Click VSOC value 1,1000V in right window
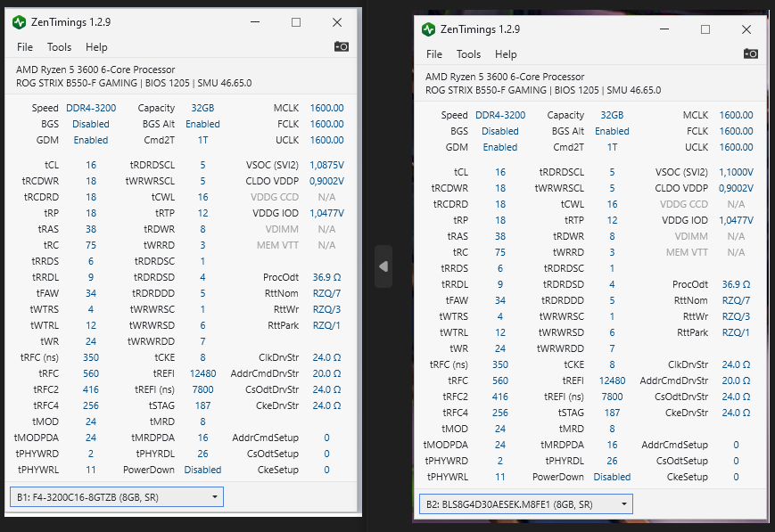 [736, 172]
